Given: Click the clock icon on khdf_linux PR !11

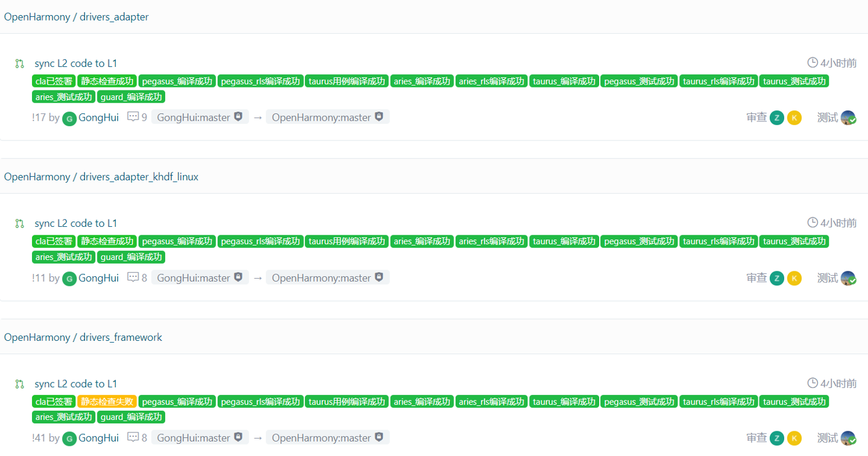Looking at the screenshot, I should tap(813, 223).
